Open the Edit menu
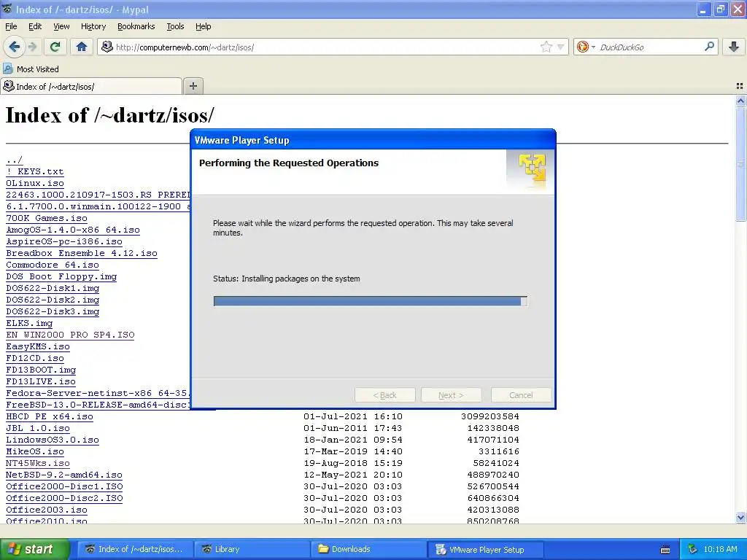 (35, 26)
